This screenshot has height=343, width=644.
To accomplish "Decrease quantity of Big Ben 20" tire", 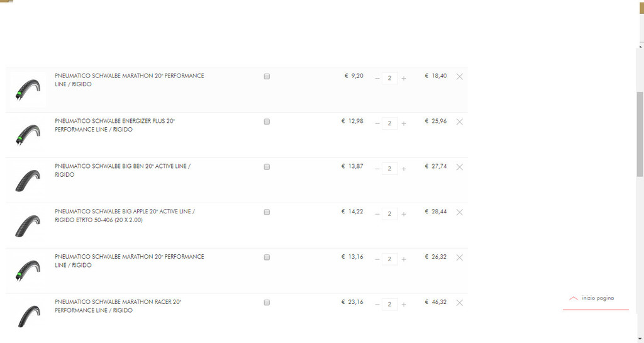I will click(377, 169).
